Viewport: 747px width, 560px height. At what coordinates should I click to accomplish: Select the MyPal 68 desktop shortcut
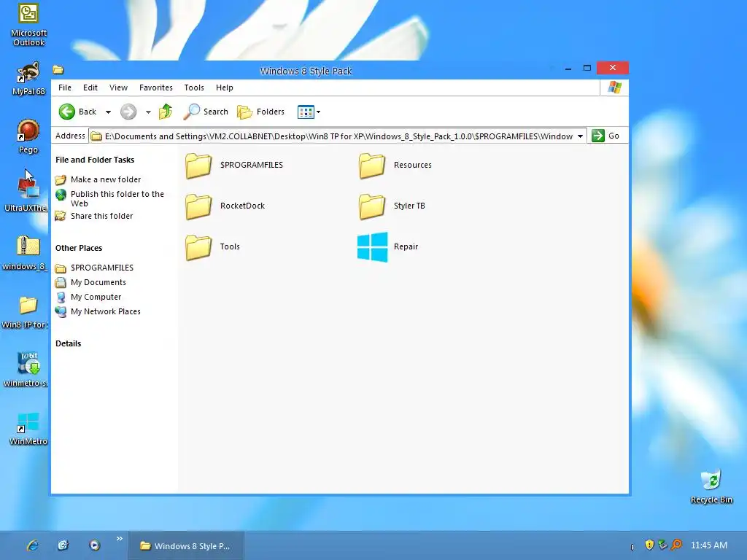coord(28,79)
